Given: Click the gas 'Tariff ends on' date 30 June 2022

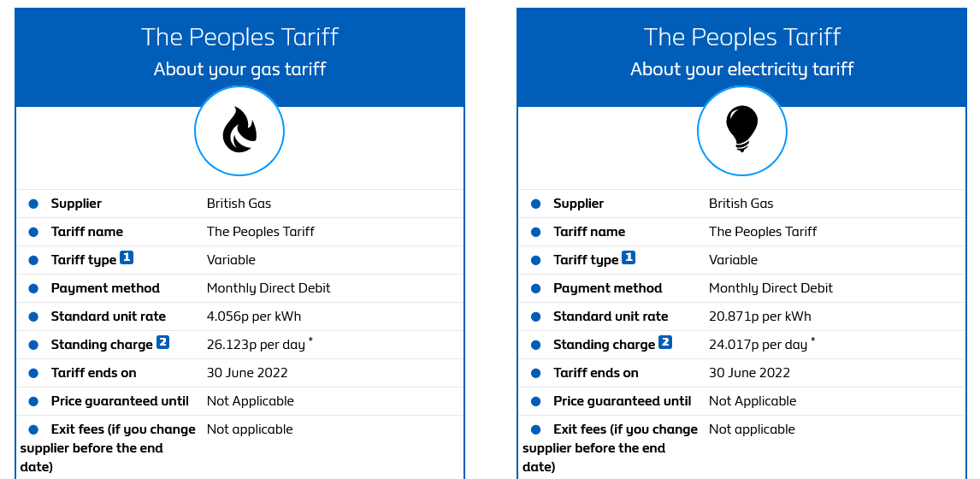Looking at the screenshot, I should click(x=247, y=373).
